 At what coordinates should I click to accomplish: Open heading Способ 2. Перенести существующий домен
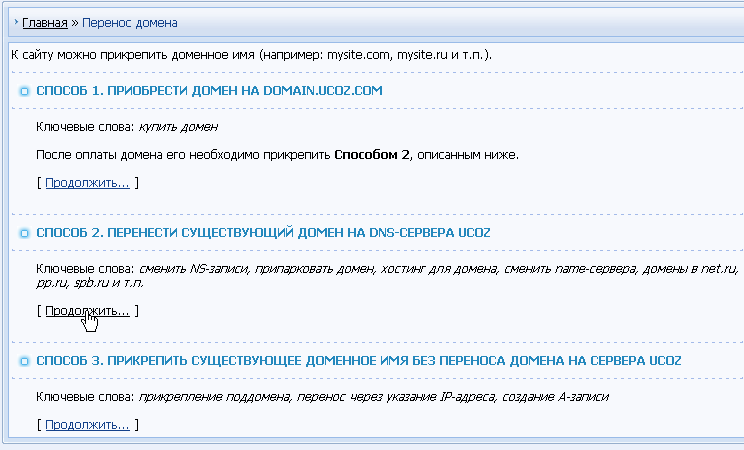(x=263, y=233)
